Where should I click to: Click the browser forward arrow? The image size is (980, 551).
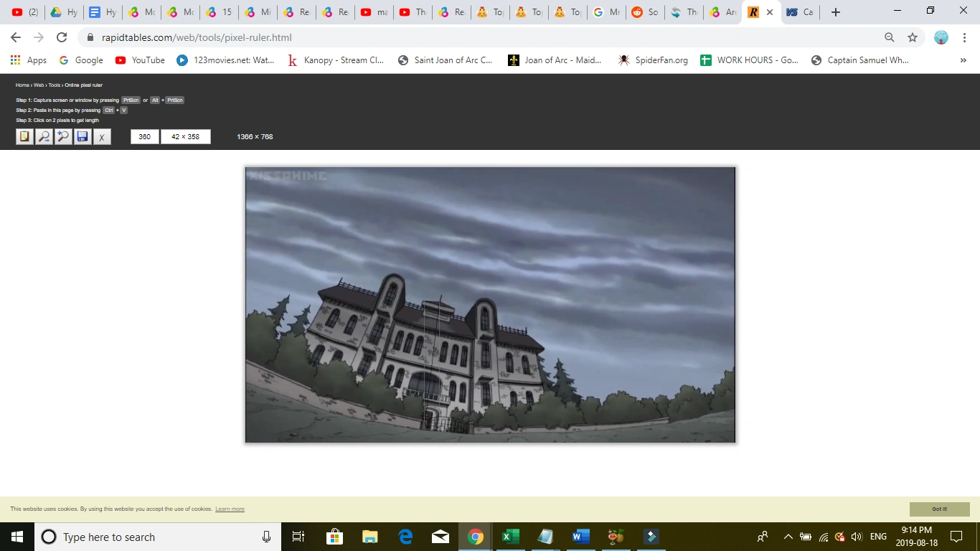[x=39, y=37]
